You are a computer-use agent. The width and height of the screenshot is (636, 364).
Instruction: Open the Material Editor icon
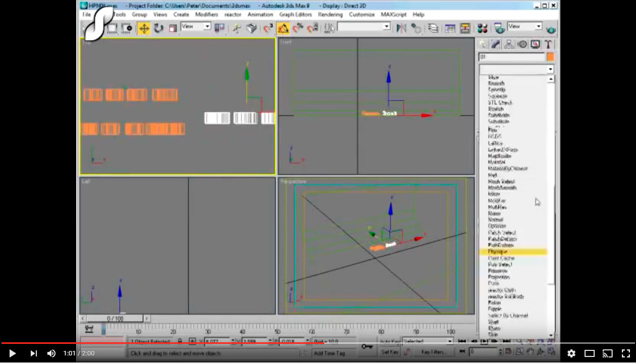pyautogui.click(x=483, y=28)
